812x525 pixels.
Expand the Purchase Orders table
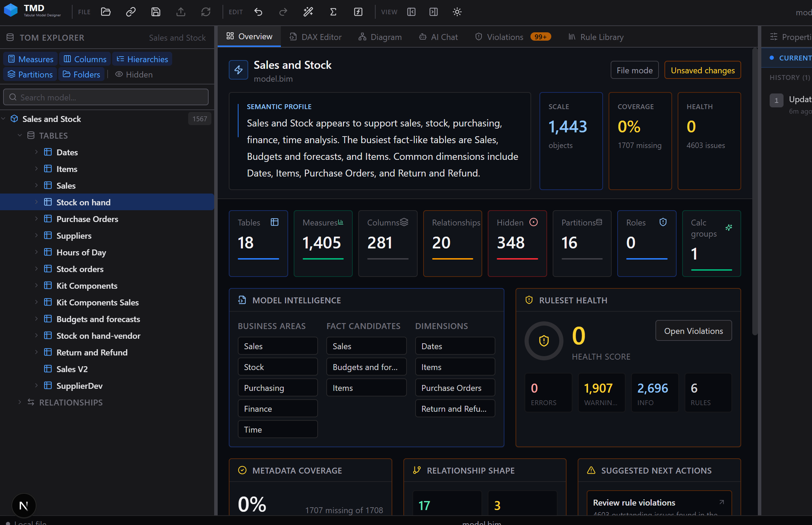pyautogui.click(x=36, y=219)
